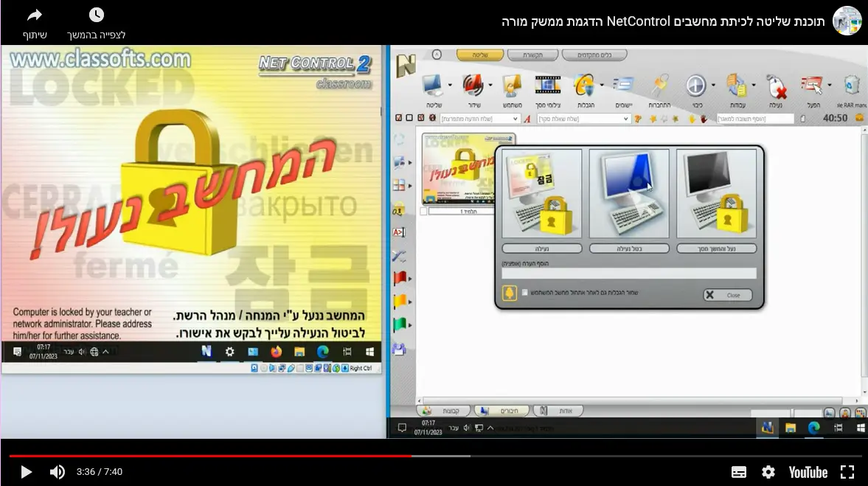The image size is (868, 486).
Task: Open the יישומים applications icon
Action: click(623, 86)
